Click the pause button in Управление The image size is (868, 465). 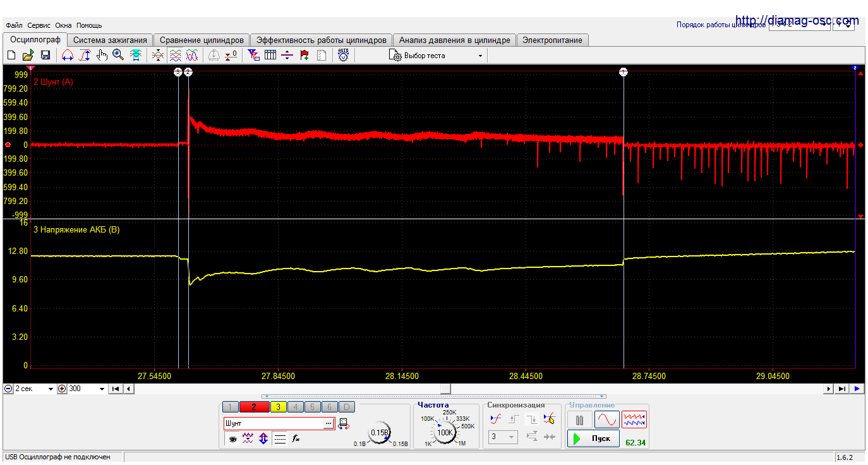pos(579,420)
